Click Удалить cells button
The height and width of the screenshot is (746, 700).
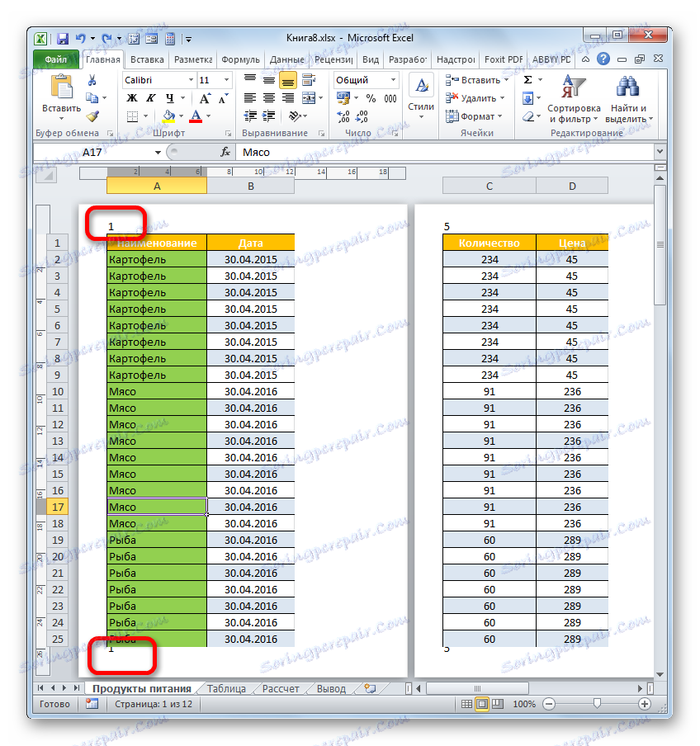[475, 98]
